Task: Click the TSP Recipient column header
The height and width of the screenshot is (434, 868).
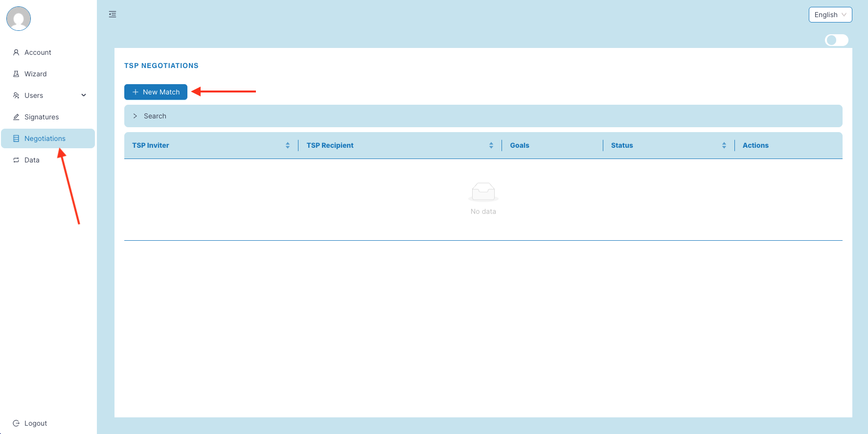Action: click(400, 145)
